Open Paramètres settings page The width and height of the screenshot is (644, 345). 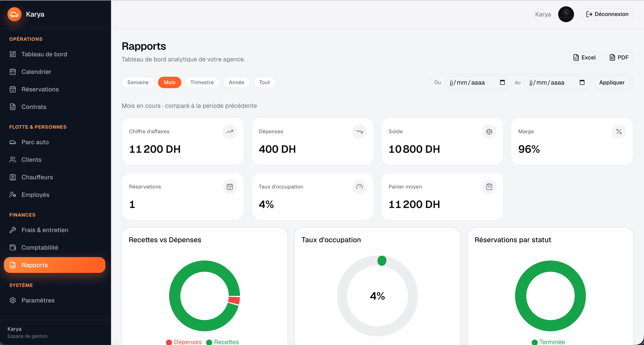click(x=54, y=300)
